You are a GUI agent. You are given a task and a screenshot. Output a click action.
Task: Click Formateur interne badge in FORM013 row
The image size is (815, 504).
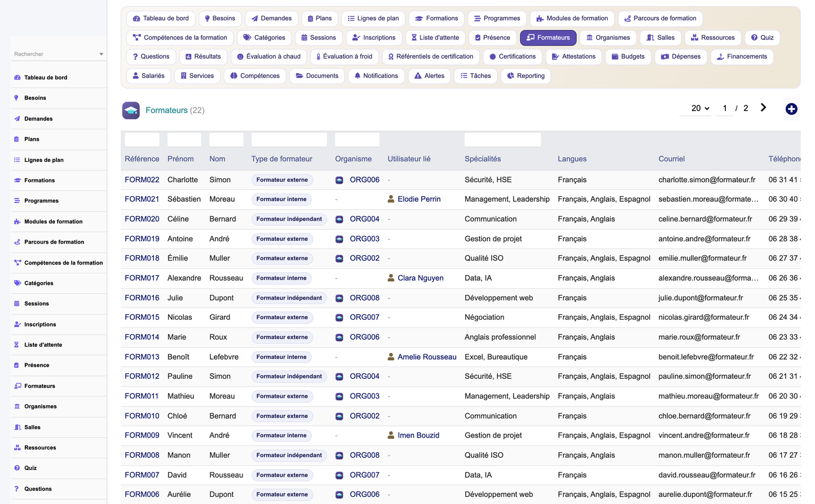[x=281, y=357]
